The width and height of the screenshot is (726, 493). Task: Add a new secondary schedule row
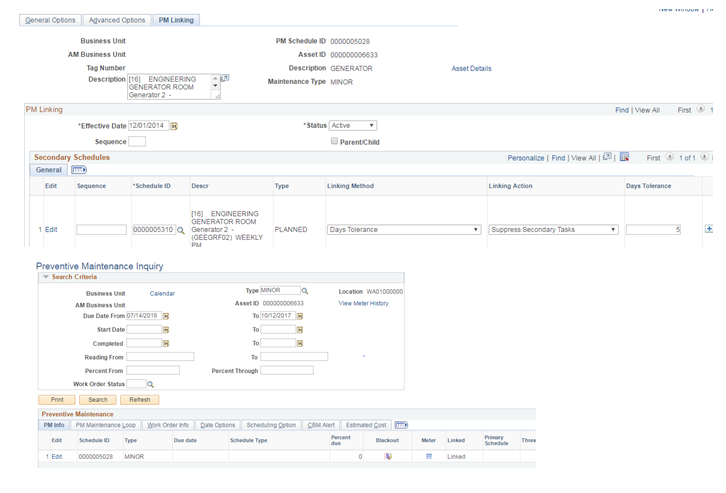point(708,229)
